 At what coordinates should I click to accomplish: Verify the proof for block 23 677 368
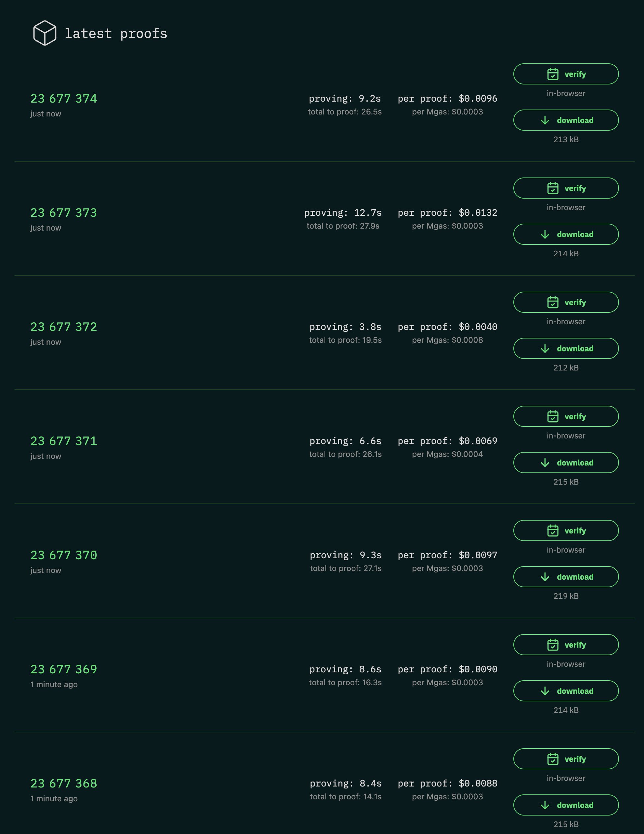566,759
